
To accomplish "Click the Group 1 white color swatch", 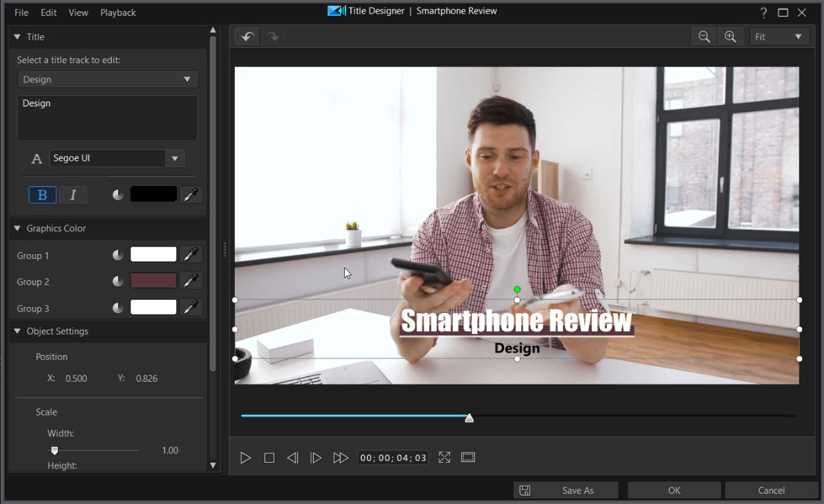I will coord(154,255).
